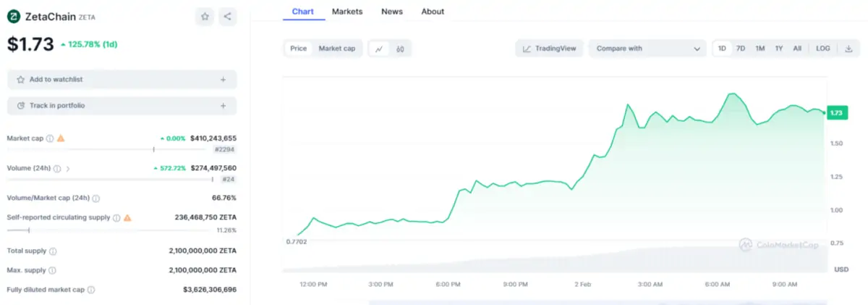Click the 2 Feb axis label

pyautogui.click(x=583, y=284)
